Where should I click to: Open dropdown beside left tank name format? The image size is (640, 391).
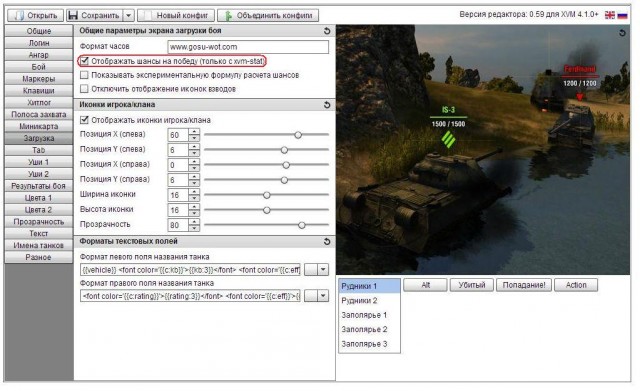[x=323, y=270]
